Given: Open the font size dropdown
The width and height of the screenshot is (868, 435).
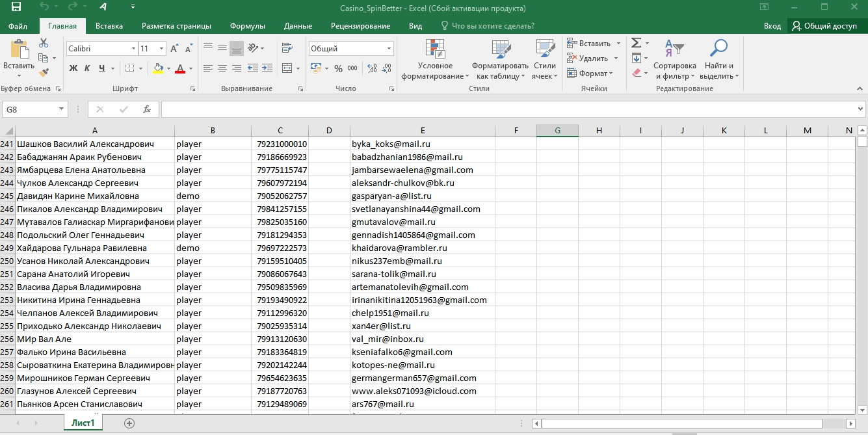Looking at the screenshot, I should point(161,49).
